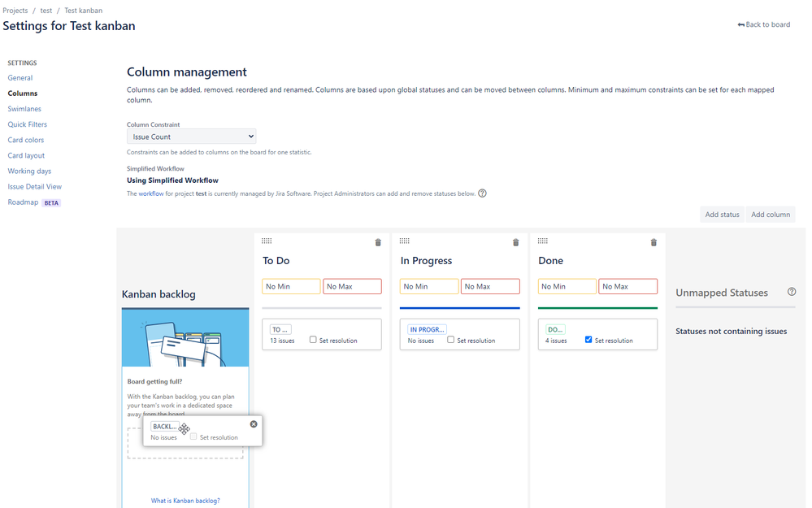Viewport: 812px width, 508px height.
Task: Remove the Backlog status with X icon
Action: click(254, 424)
